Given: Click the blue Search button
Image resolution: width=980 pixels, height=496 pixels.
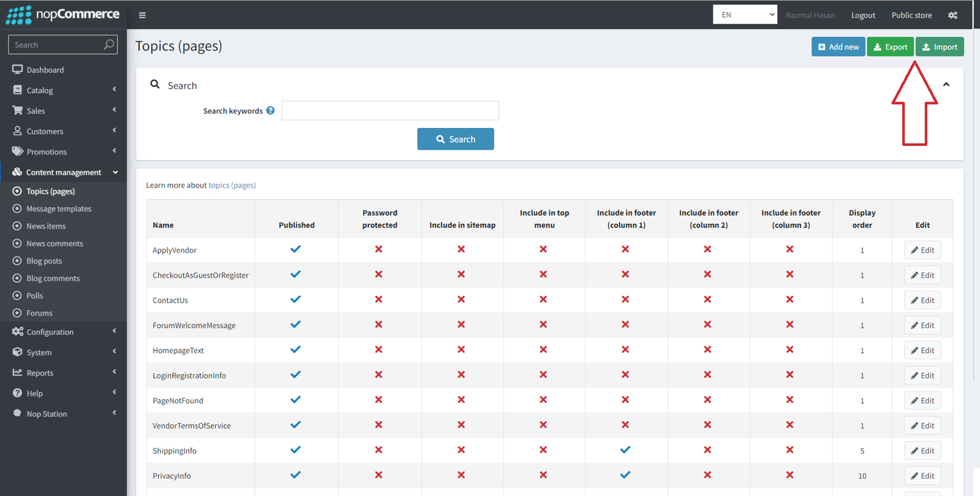Looking at the screenshot, I should tap(456, 139).
